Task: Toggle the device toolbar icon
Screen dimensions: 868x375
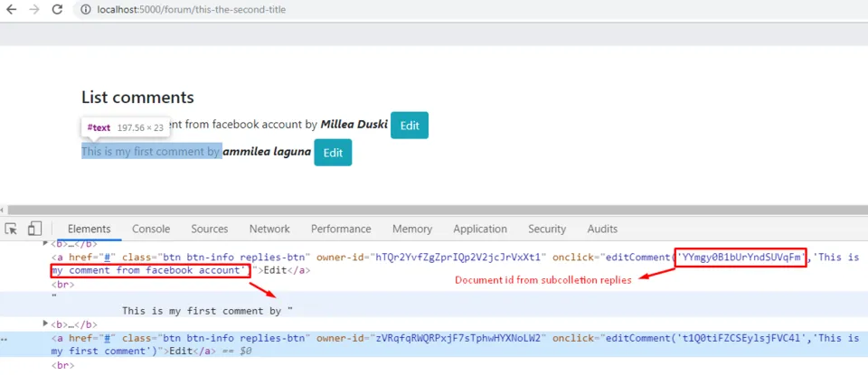Action: click(x=35, y=229)
